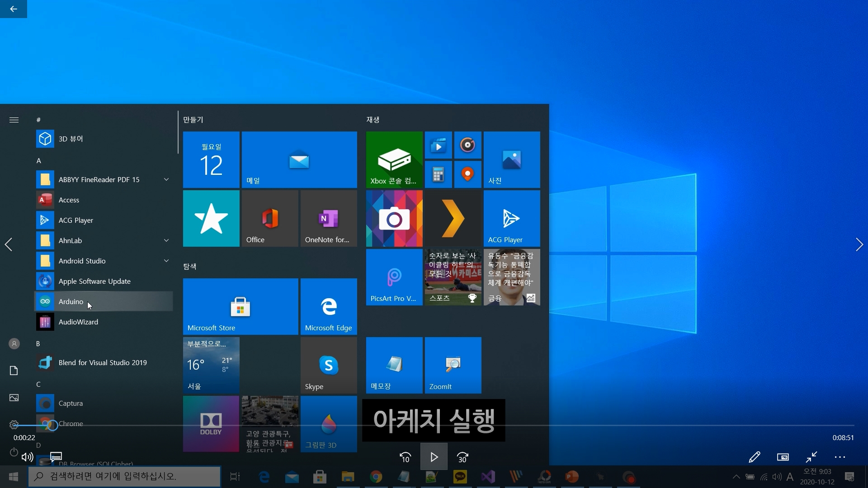Open the pencil edit options
The height and width of the screenshot is (488, 868).
754,457
